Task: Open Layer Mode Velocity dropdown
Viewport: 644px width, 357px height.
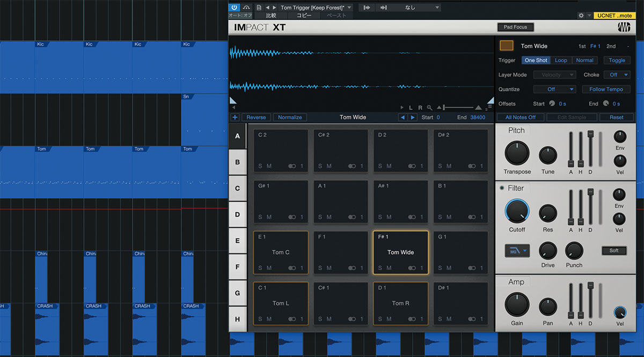Action: [555, 75]
